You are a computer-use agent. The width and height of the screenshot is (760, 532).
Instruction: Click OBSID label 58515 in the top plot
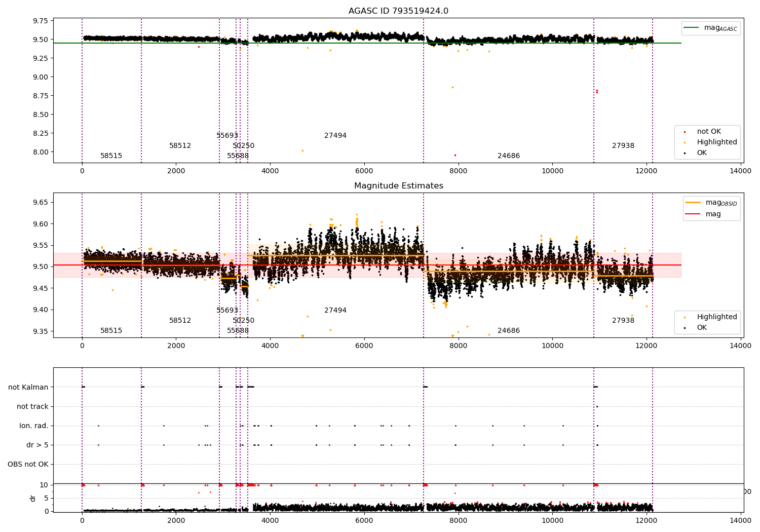coord(111,156)
